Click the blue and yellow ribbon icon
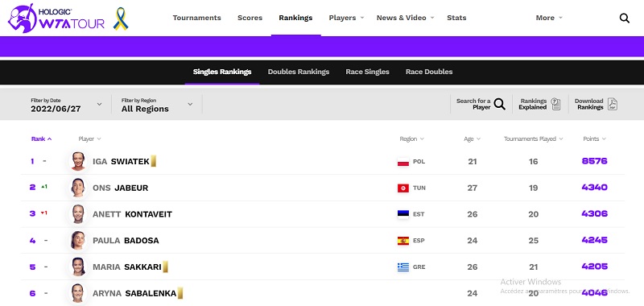This screenshot has height=306, width=644. pos(121,19)
